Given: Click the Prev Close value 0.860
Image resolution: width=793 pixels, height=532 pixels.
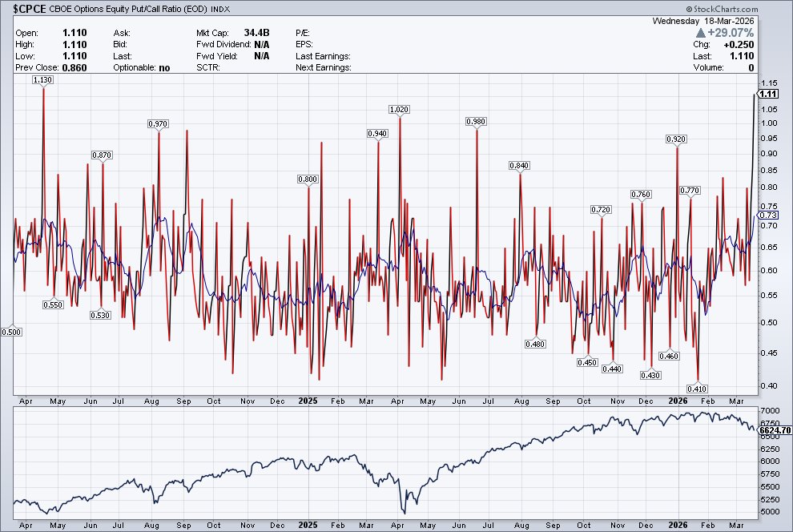Looking at the screenshot, I should pyautogui.click(x=74, y=68).
